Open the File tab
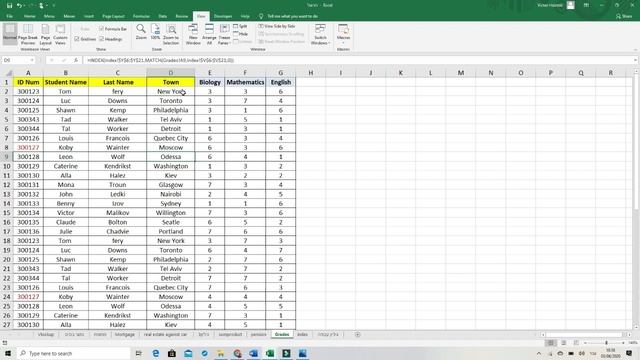This screenshot has width=640, height=360. coord(10,16)
